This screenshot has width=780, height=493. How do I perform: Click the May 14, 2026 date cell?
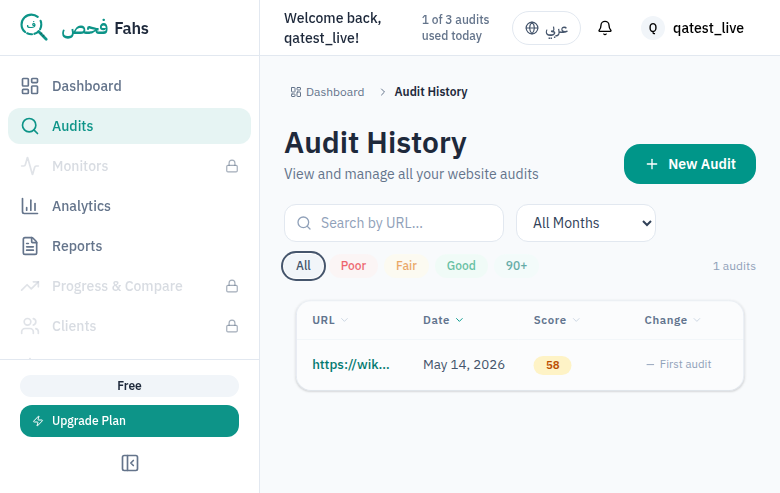point(464,365)
